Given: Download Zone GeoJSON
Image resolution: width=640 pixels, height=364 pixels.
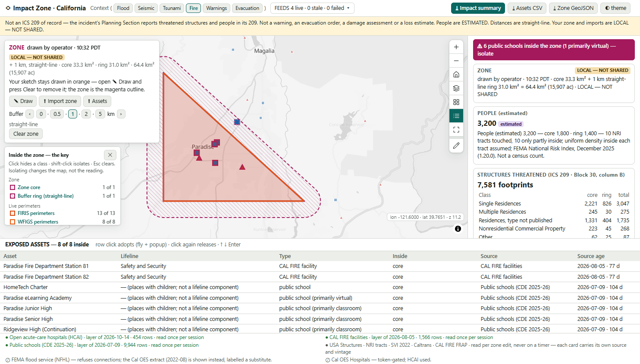Looking at the screenshot, I should pyautogui.click(x=573, y=8).
